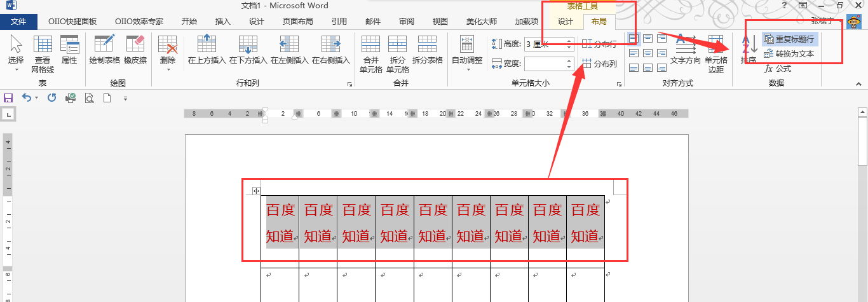Open the OIIO快捷面板 tab
The image size is (868, 302).
click(x=72, y=22)
